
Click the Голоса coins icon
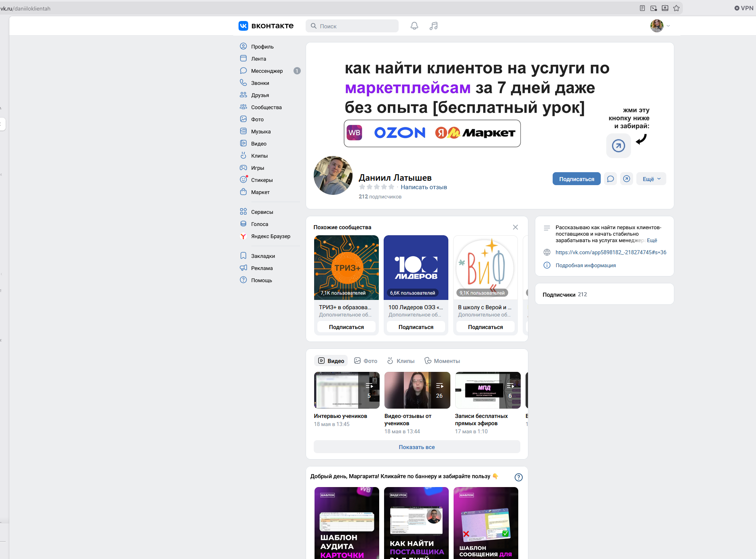(x=243, y=224)
